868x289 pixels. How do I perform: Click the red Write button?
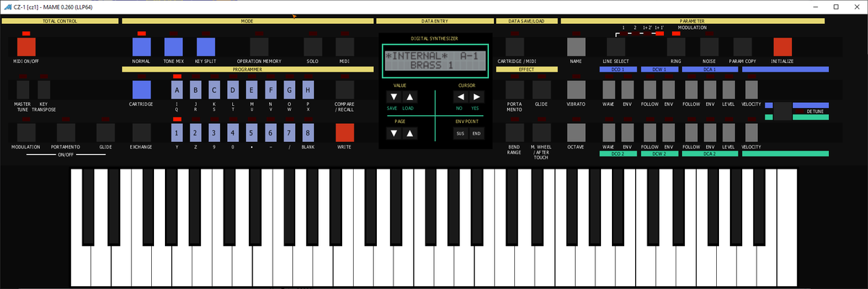coord(345,133)
